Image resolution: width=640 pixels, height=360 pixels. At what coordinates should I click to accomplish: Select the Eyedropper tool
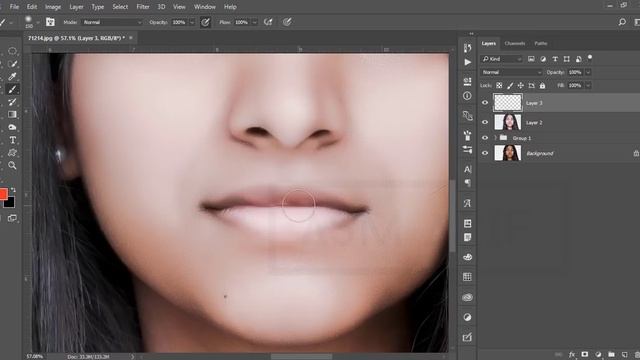12,77
